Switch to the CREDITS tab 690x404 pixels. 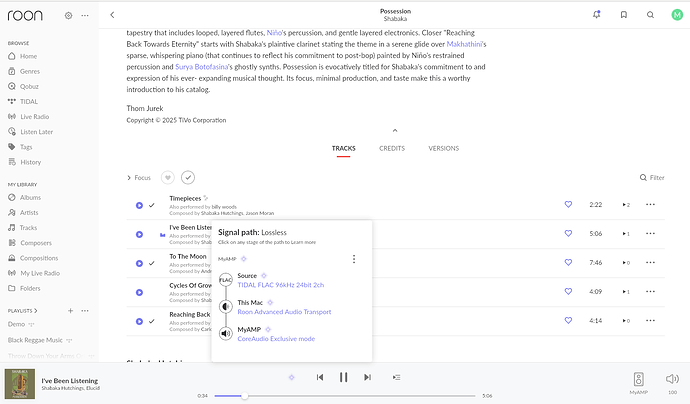point(392,149)
